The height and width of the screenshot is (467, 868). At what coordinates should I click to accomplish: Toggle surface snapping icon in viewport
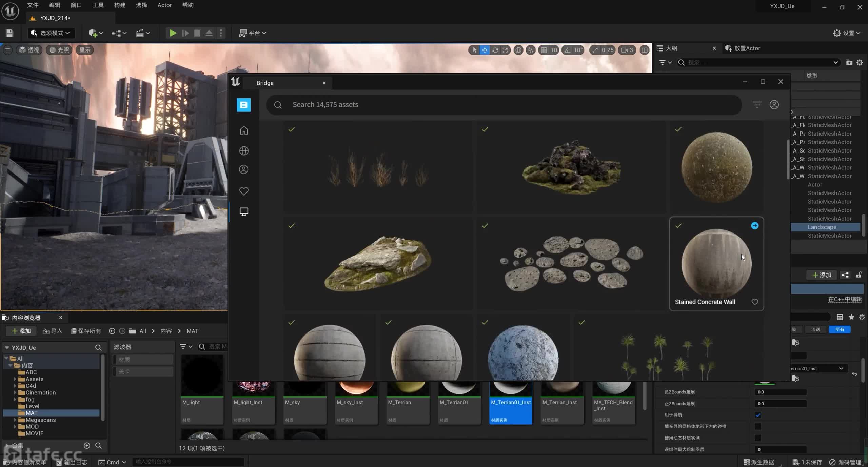[531, 50]
